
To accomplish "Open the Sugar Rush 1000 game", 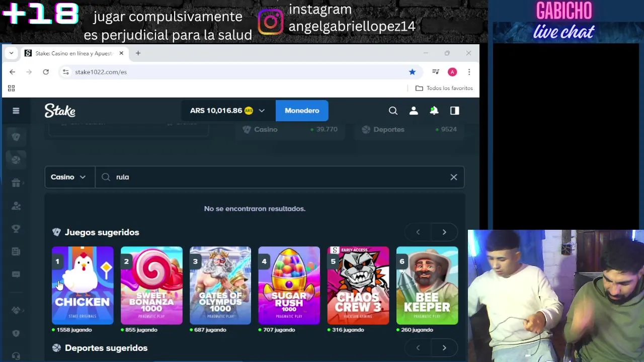I will (289, 285).
